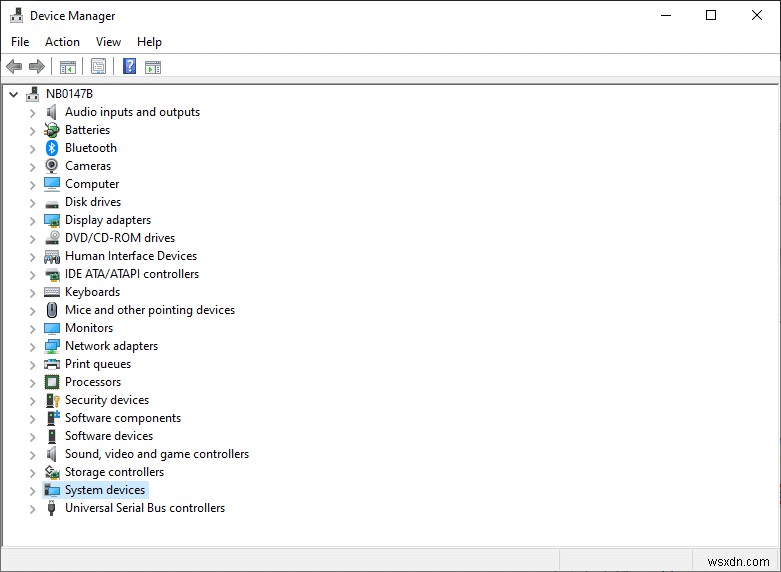Click the Display adapters icon

(52, 220)
